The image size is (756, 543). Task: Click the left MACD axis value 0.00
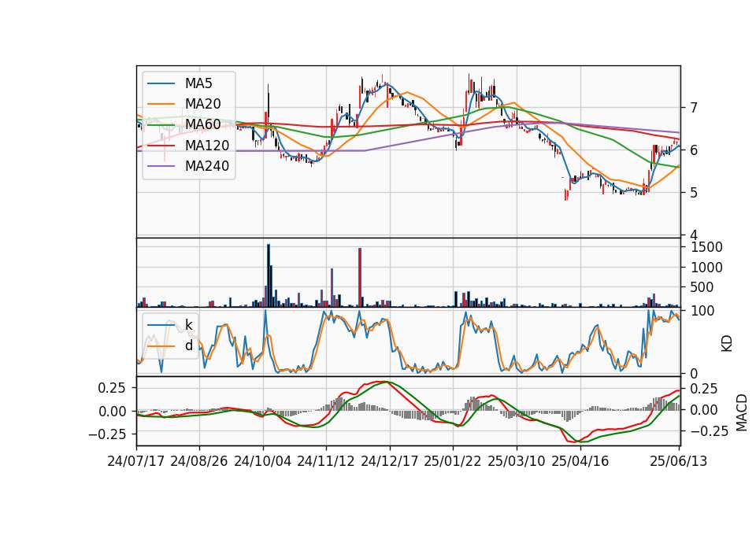coord(112,412)
